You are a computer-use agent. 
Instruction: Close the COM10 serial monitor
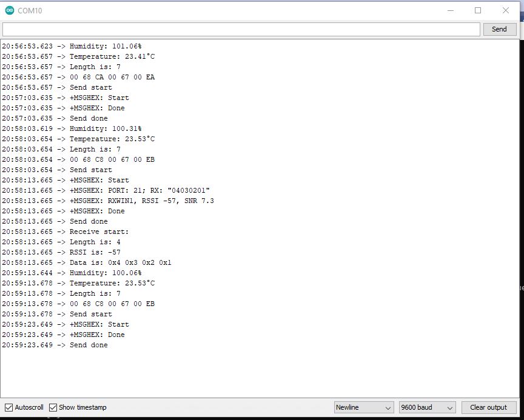506,10
